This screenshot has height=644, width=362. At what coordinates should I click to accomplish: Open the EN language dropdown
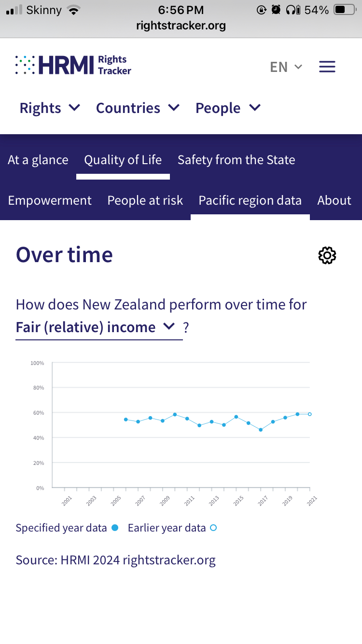click(x=286, y=67)
